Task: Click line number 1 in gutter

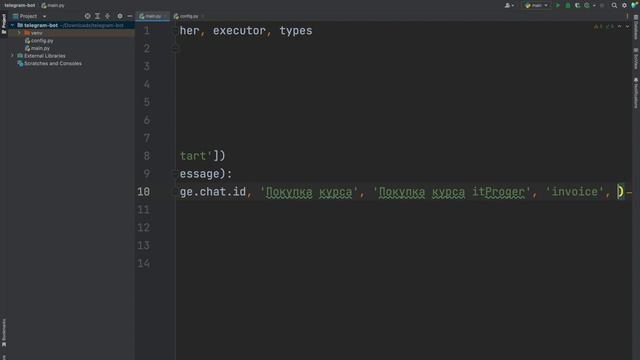Action: click(147, 31)
